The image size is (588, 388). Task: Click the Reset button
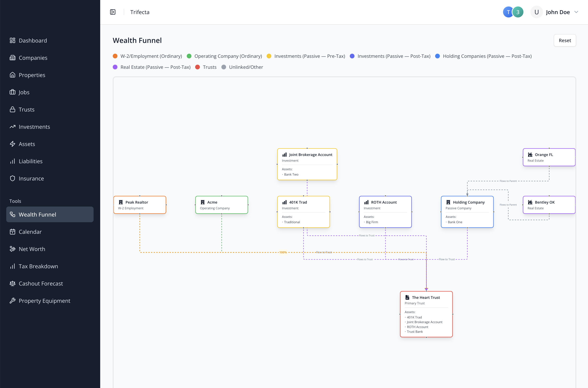point(565,40)
